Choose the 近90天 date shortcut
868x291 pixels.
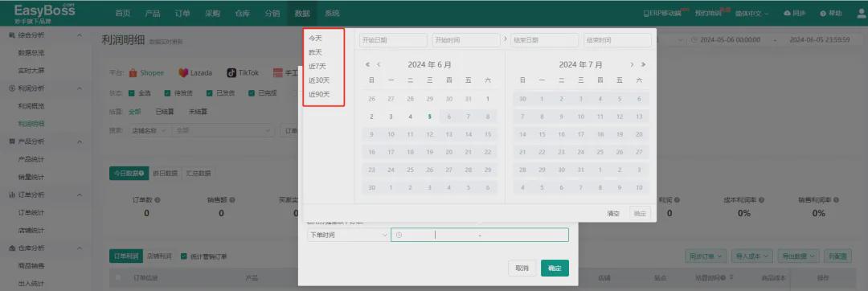click(319, 94)
